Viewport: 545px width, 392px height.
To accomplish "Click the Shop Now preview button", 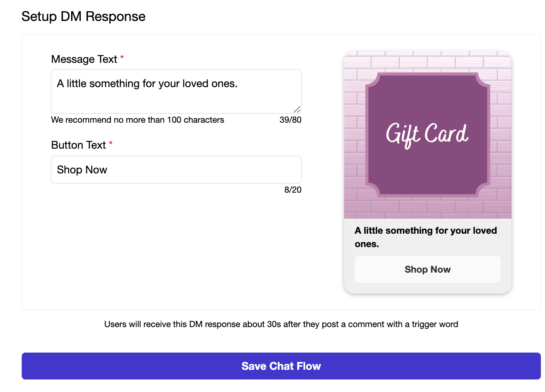I will tap(427, 269).
